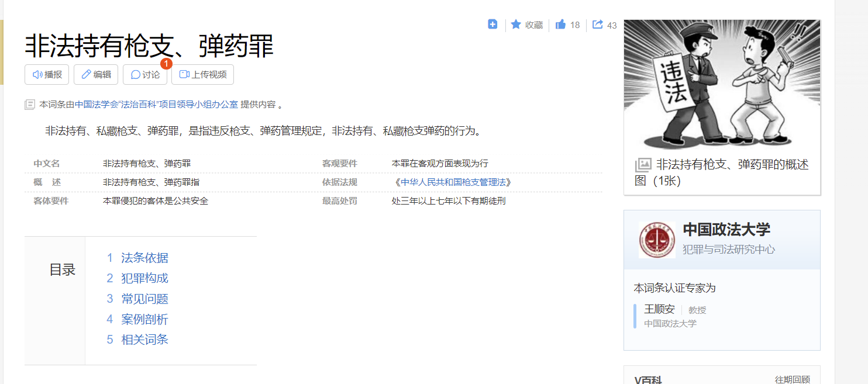Click 犯罪与司法研究中心 subtitle
The height and width of the screenshot is (384, 868).
coord(729,250)
